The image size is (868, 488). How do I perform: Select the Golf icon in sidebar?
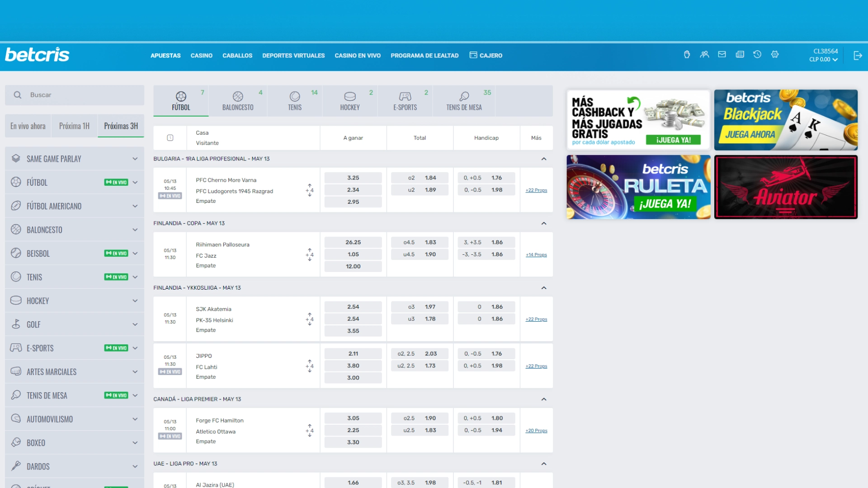click(x=16, y=324)
